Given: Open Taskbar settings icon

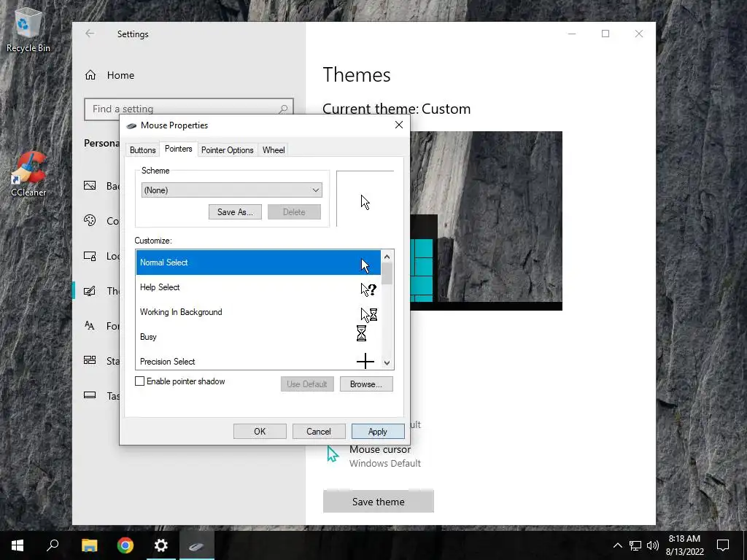Looking at the screenshot, I should point(90,394).
